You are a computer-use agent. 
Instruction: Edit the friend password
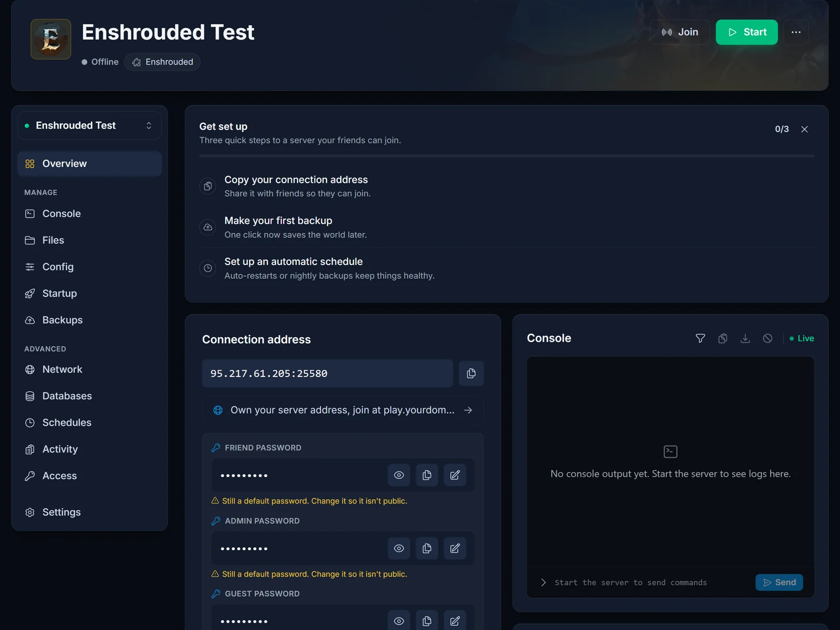point(455,475)
